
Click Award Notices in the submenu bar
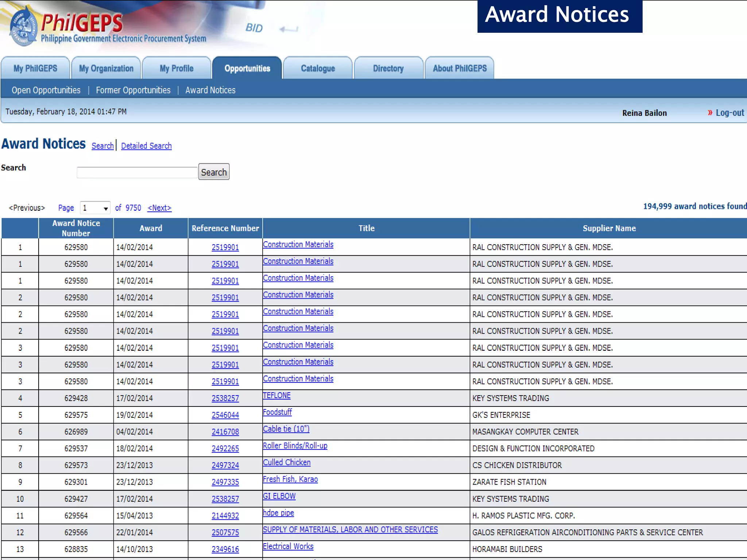[210, 90]
